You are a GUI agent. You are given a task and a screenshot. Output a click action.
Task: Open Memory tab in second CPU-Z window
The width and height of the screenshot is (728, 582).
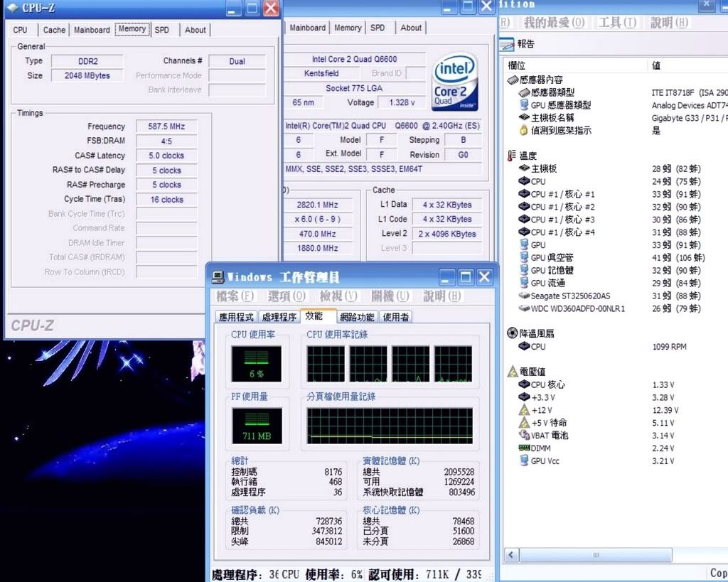(348, 28)
